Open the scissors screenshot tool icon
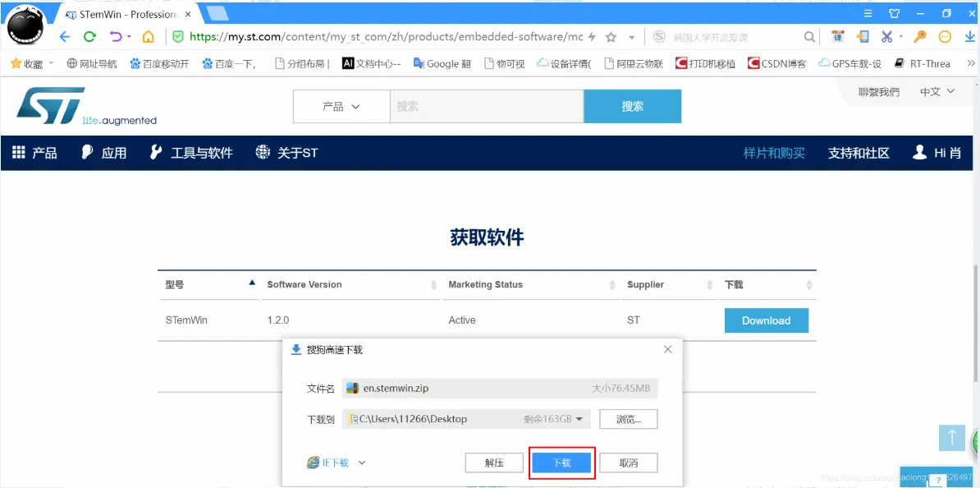The image size is (980, 488). pos(887,37)
